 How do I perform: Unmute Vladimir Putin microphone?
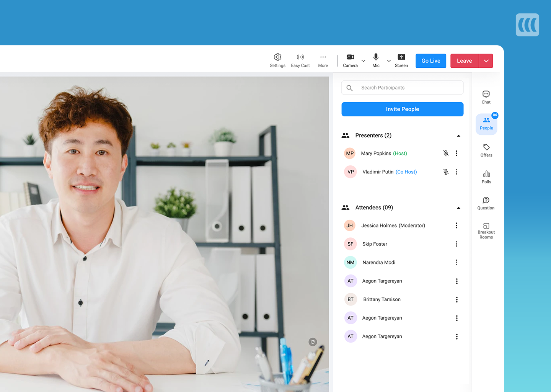pyautogui.click(x=446, y=172)
